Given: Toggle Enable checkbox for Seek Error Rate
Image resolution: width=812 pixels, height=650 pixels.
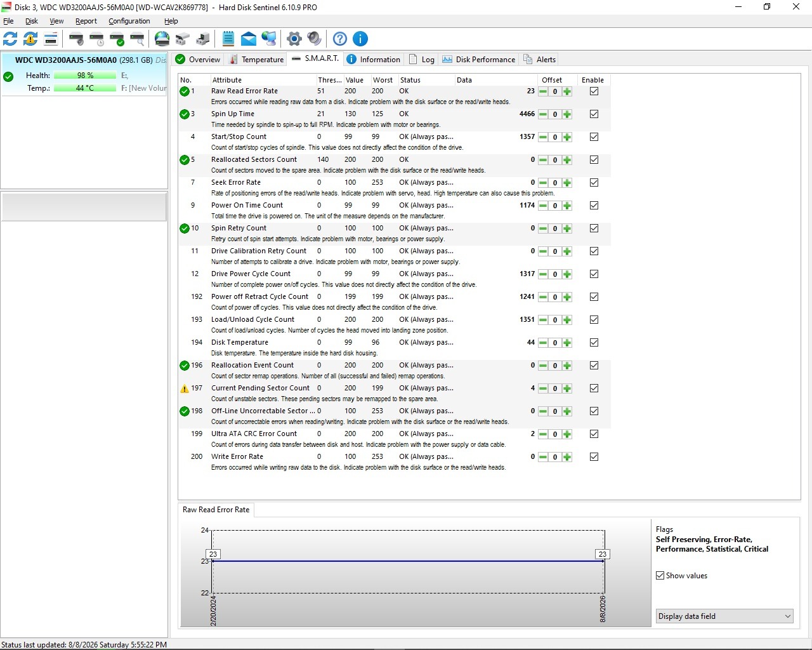Looking at the screenshot, I should (x=594, y=183).
